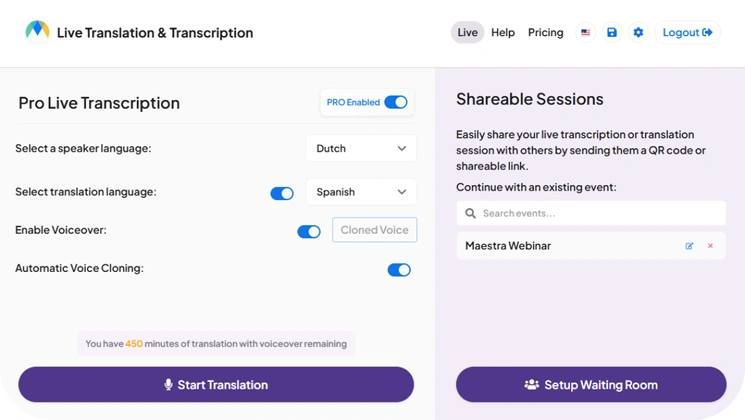
Task: Edit the Maestra Webinar event
Action: click(689, 246)
